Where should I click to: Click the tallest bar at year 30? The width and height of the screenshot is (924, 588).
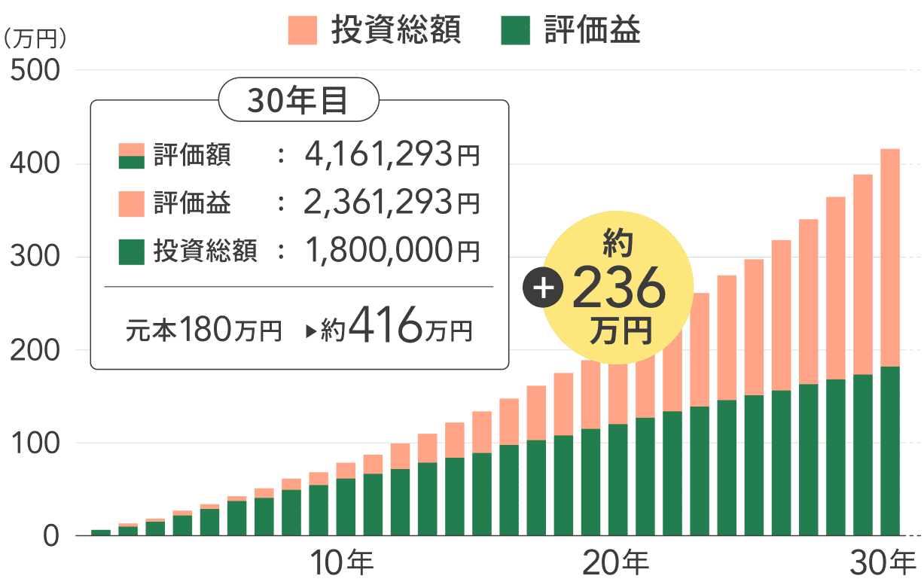(x=892, y=339)
